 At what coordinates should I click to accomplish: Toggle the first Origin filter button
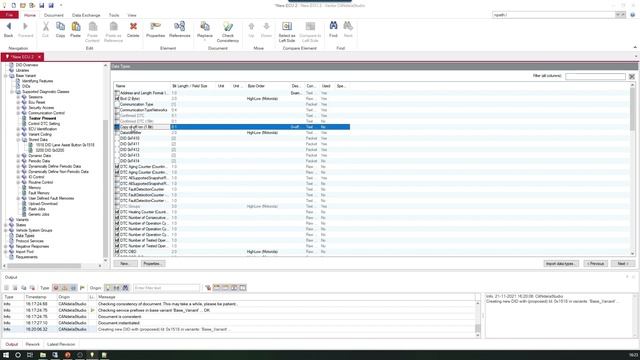pyautogui.click(x=108, y=288)
